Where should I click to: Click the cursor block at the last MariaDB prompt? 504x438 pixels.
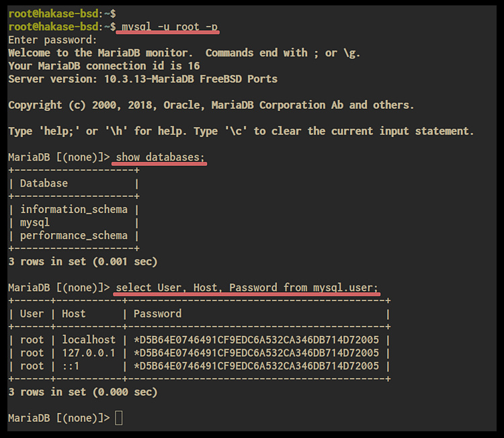tap(119, 419)
